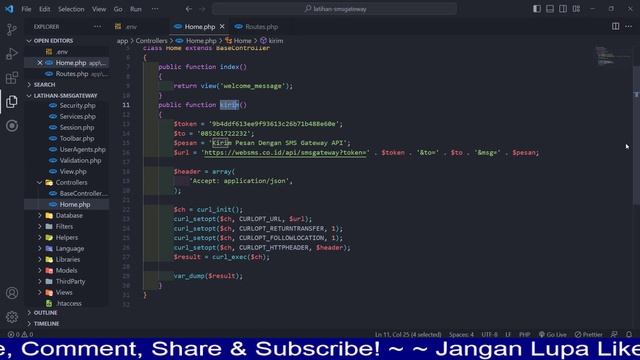Viewport: 640px width, 360px height.
Task: Open Extensions view in activity bar
Action: pos(12,78)
